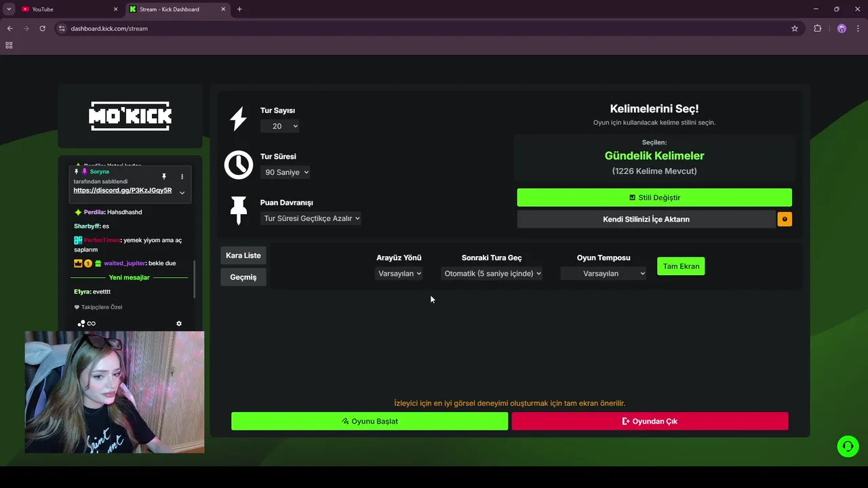Viewport: 868px width, 488px height.
Task: Click the pushpin score behavior icon
Action: coord(239,210)
